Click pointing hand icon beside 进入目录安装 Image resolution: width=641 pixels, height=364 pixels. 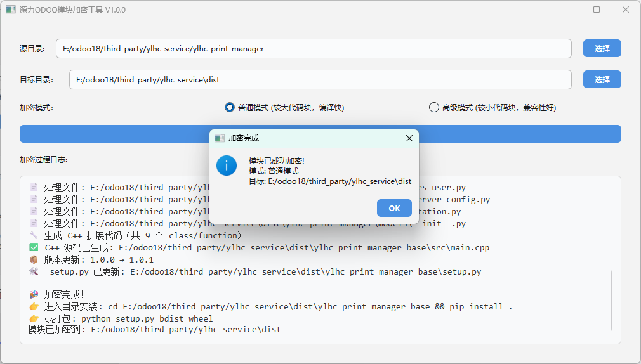(34, 306)
